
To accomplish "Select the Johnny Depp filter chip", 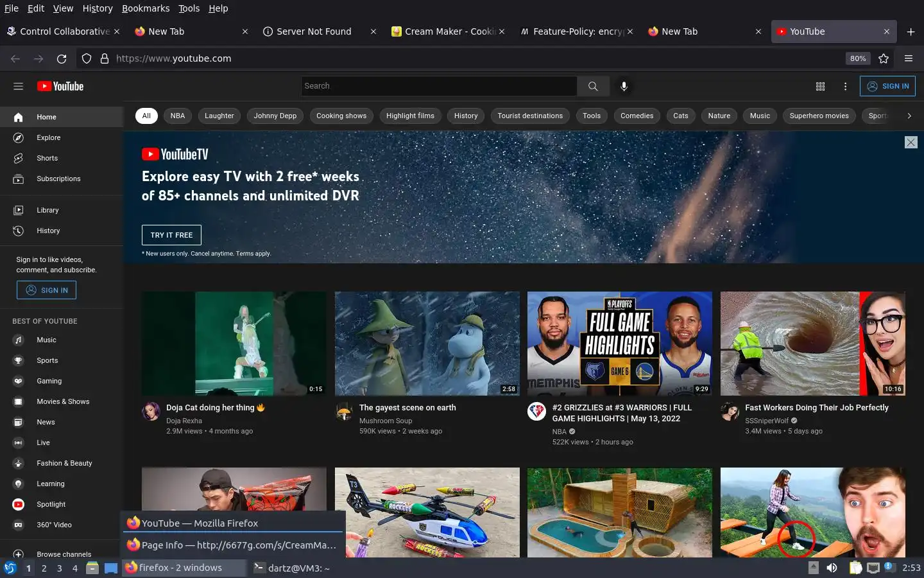I will point(275,116).
